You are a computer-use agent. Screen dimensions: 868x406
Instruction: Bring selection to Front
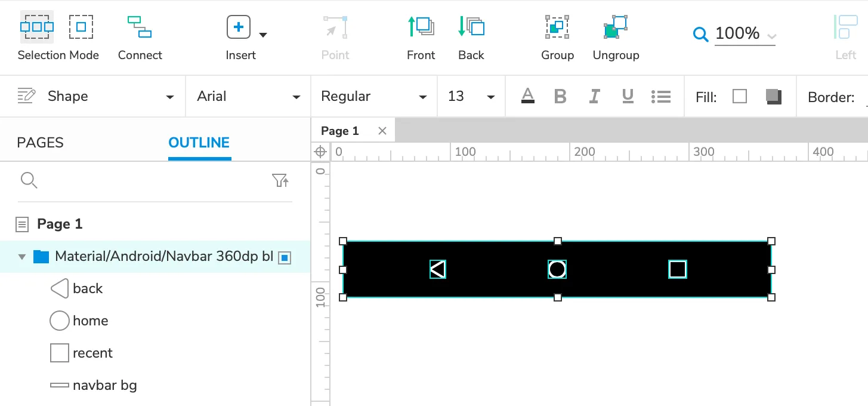click(x=421, y=36)
